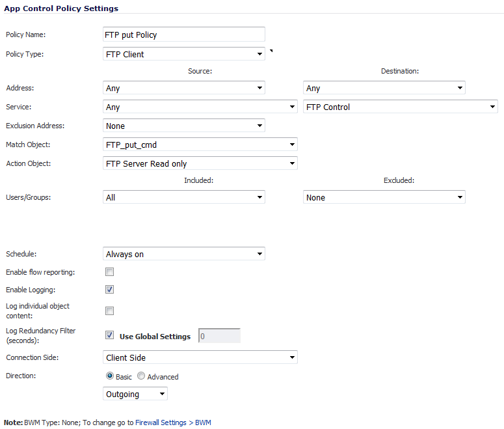Click the 'Excluded:' column label
The width and height of the screenshot is (504, 429).
399,180
